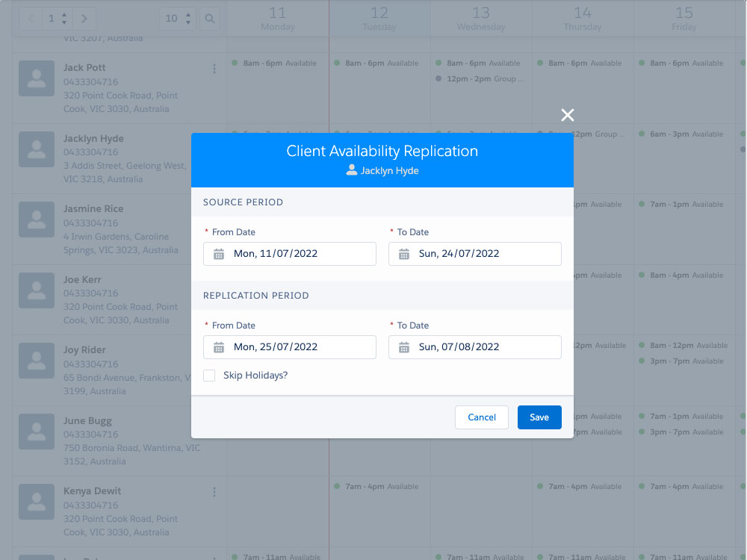Change the rows-per-page value of 10
Image resolution: width=747 pixels, height=560 pixels.
point(178,18)
